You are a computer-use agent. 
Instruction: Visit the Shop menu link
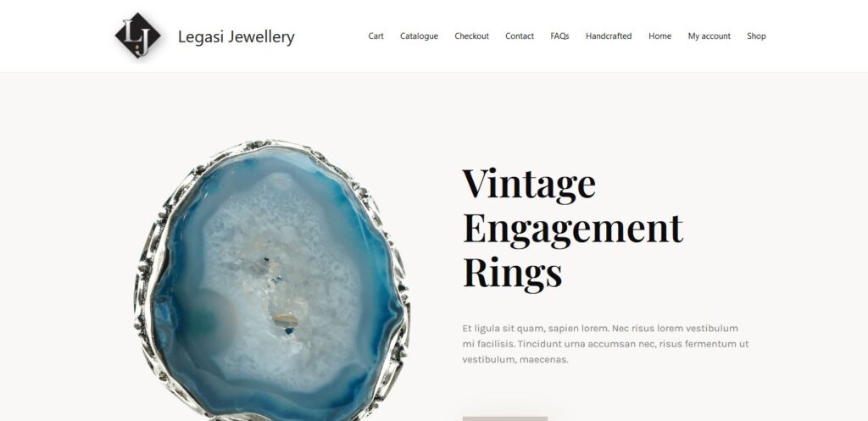[x=756, y=36]
